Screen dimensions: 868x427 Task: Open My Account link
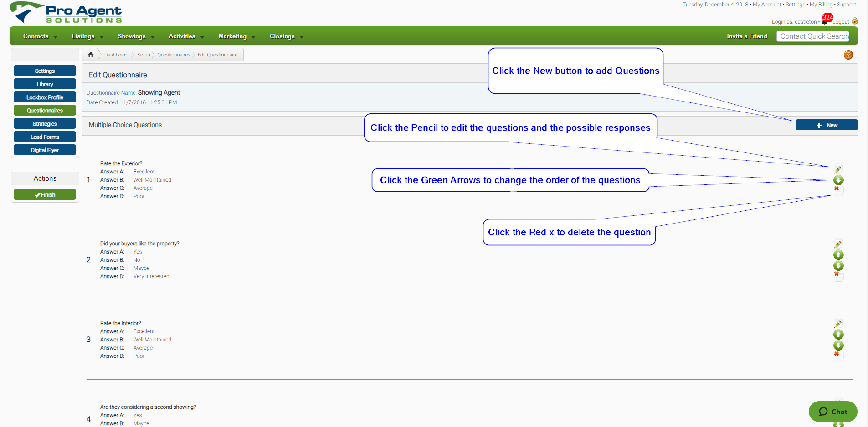tap(767, 5)
